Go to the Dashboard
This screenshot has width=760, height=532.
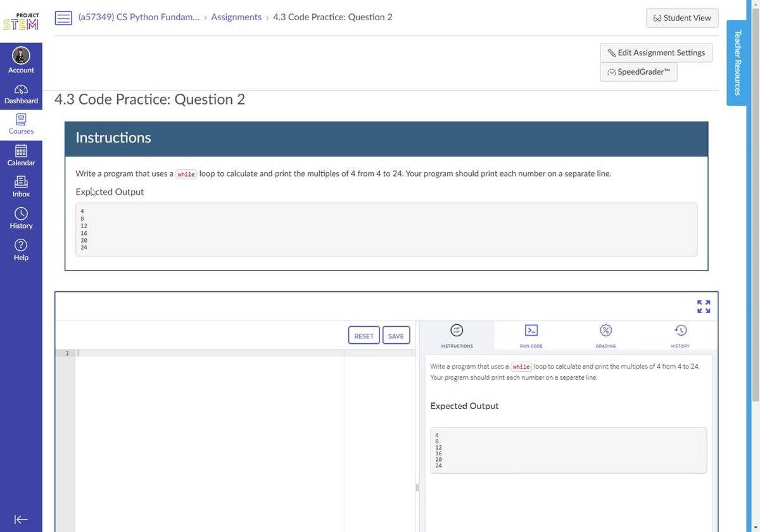[21, 94]
